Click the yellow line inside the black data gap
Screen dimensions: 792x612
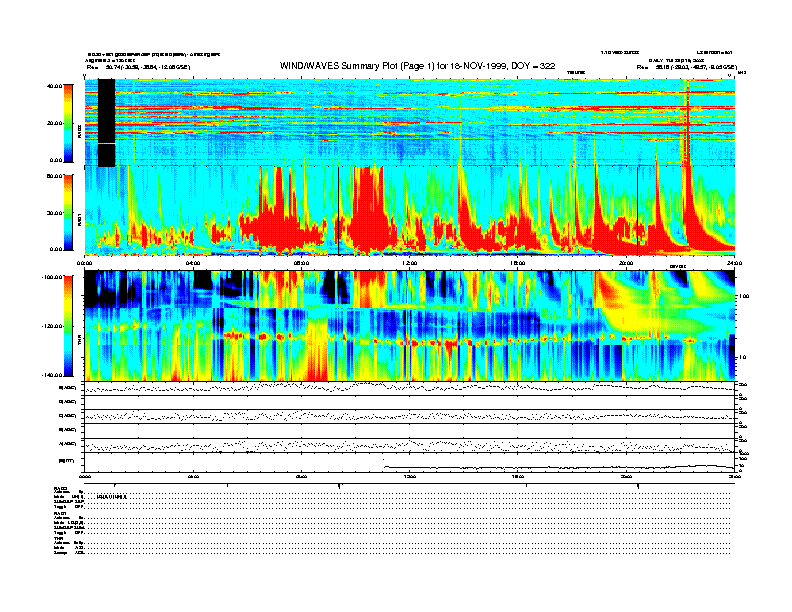pos(106,143)
